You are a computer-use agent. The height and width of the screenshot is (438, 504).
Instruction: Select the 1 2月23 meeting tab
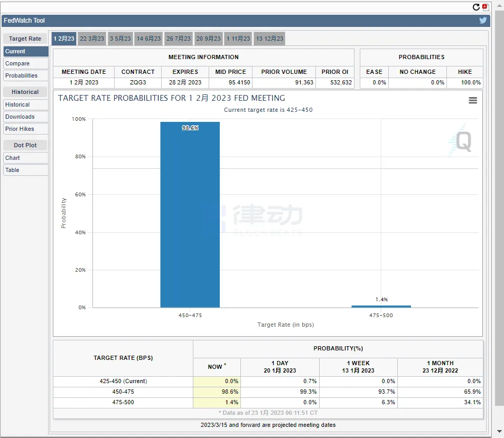click(x=64, y=39)
